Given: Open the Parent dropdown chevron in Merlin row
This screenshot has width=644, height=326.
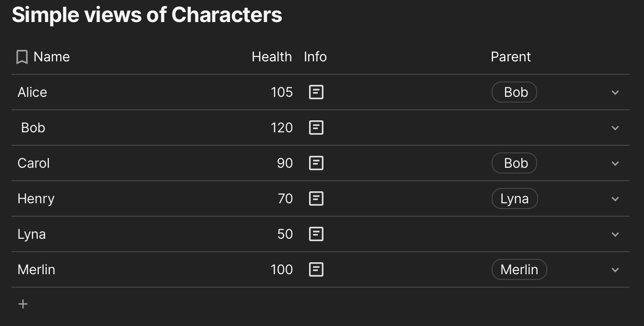Looking at the screenshot, I should pos(615,270).
